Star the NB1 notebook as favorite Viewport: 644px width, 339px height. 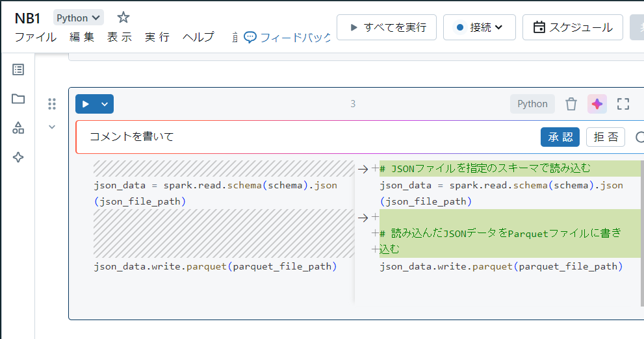(x=123, y=18)
